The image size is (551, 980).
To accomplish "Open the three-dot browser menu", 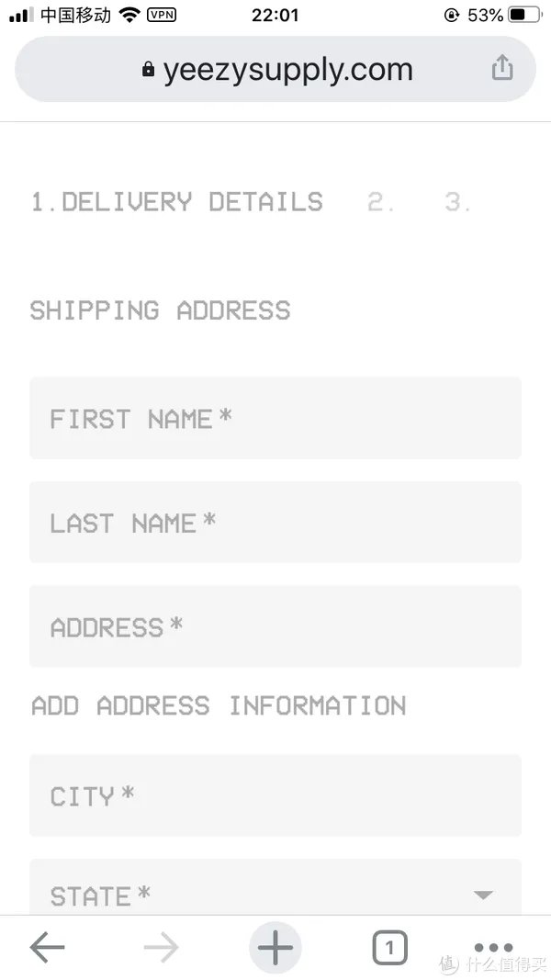I will 493,947.
